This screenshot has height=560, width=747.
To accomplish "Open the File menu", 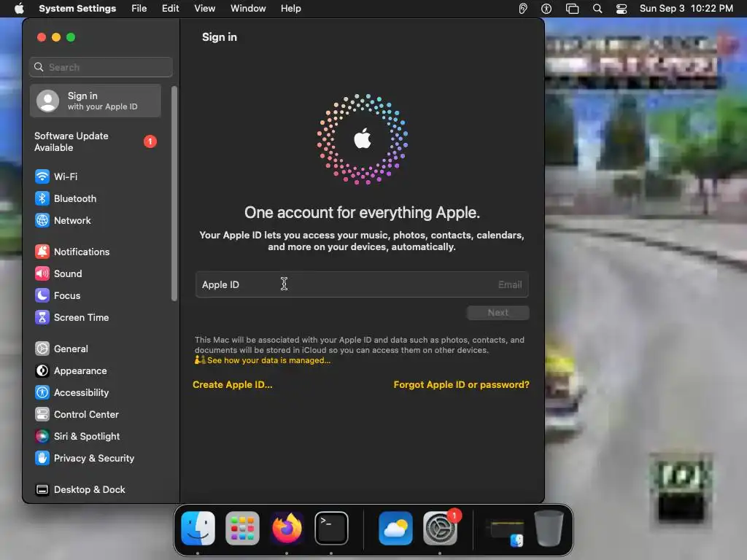I will (139, 9).
